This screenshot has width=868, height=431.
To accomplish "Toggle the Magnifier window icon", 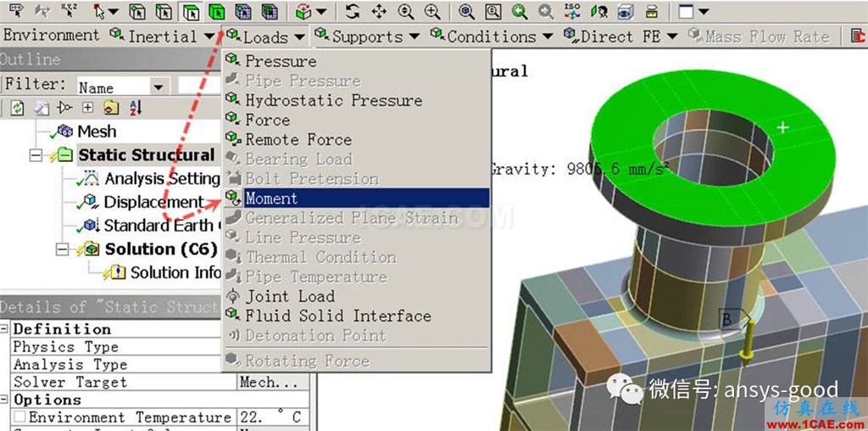I will click(x=493, y=11).
